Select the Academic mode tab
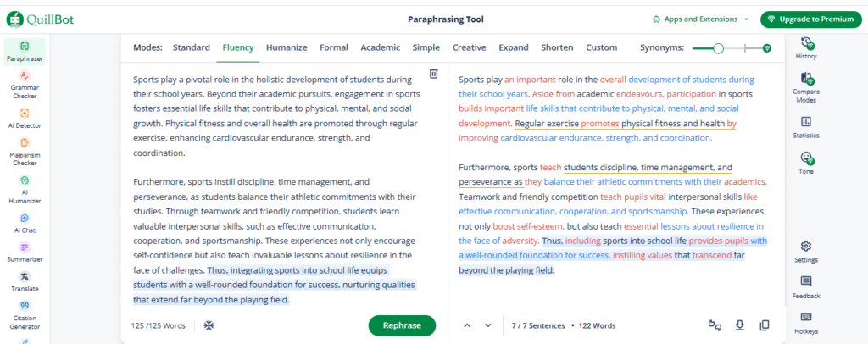Viewport: 868px width, 344px height. 381,47
